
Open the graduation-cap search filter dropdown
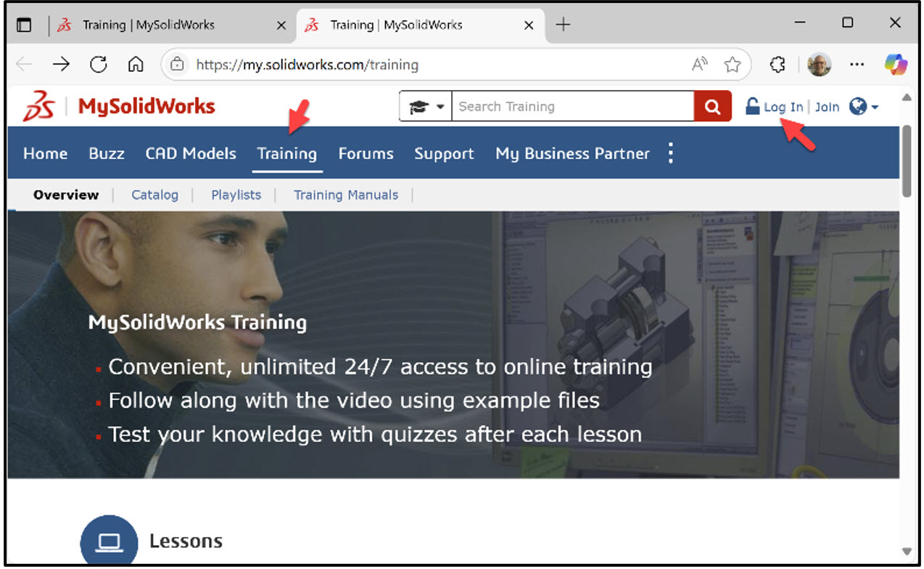[x=425, y=106]
